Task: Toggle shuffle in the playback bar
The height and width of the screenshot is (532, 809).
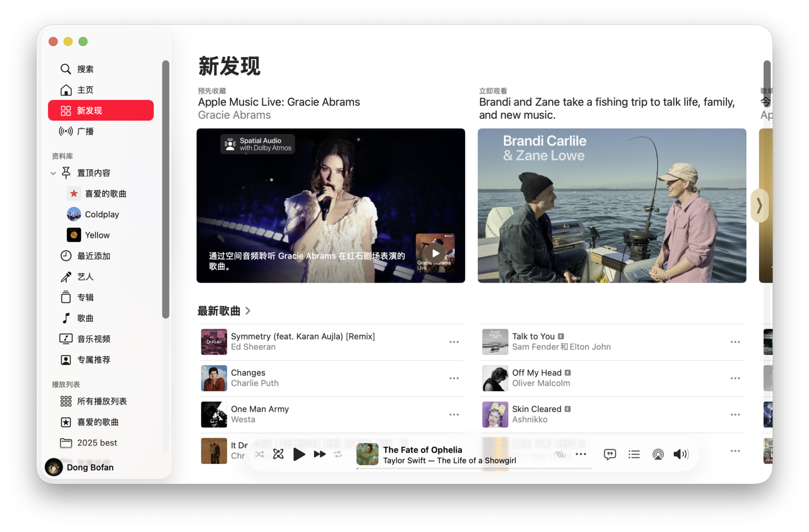Action: coord(259,454)
